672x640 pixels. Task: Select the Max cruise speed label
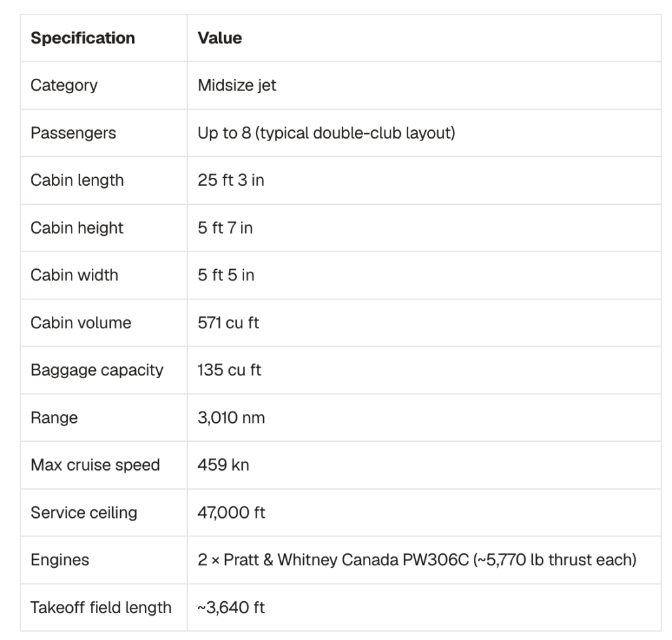95,465
